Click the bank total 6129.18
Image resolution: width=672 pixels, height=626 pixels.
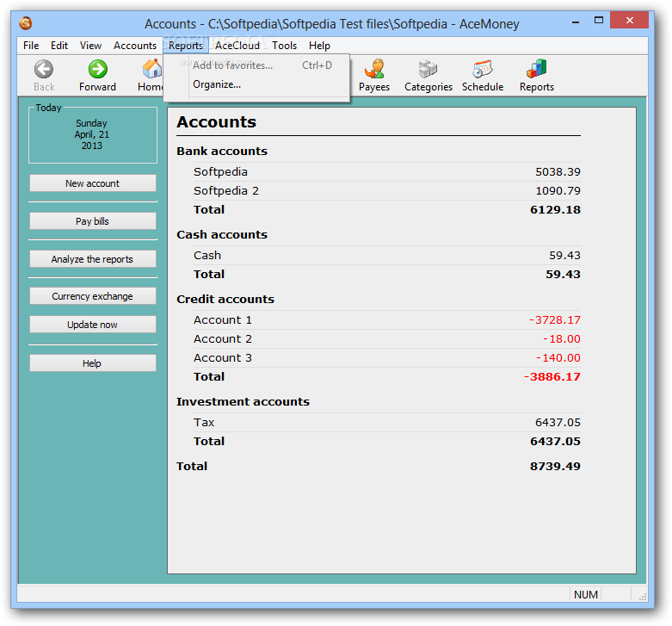tap(555, 209)
